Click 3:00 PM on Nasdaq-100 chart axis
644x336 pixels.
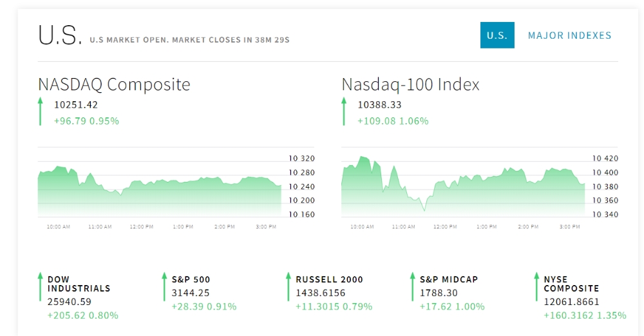pyautogui.click(x=570, y=226)
